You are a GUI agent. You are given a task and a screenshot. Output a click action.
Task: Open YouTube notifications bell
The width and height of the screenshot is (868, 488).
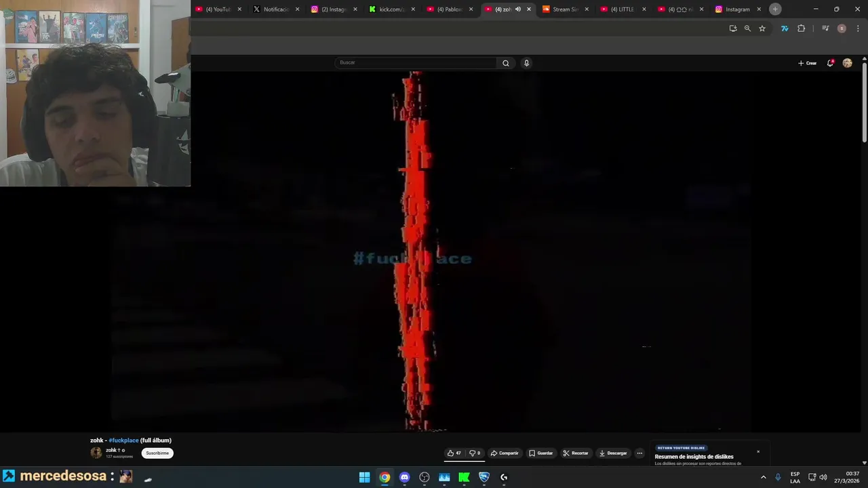click(830, 63)
